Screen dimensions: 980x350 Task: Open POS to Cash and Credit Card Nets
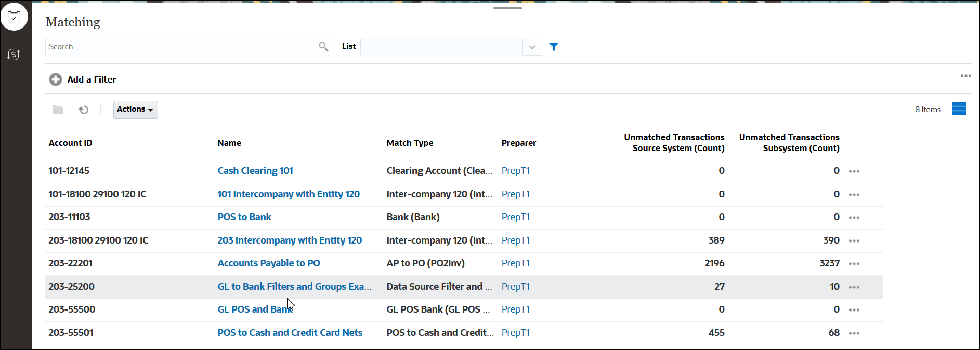coord(290,333)
